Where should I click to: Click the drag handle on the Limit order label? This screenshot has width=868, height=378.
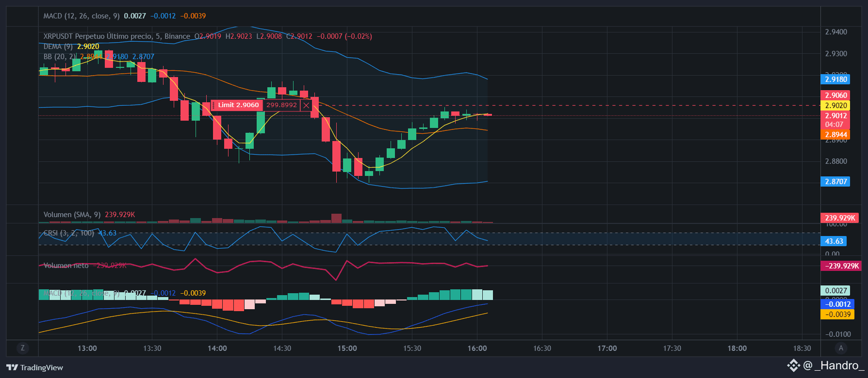click(213, 105)
